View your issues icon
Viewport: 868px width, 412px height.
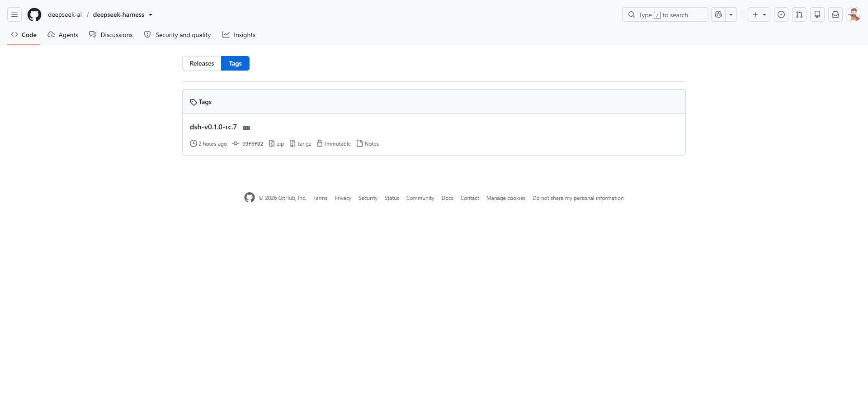781,14
